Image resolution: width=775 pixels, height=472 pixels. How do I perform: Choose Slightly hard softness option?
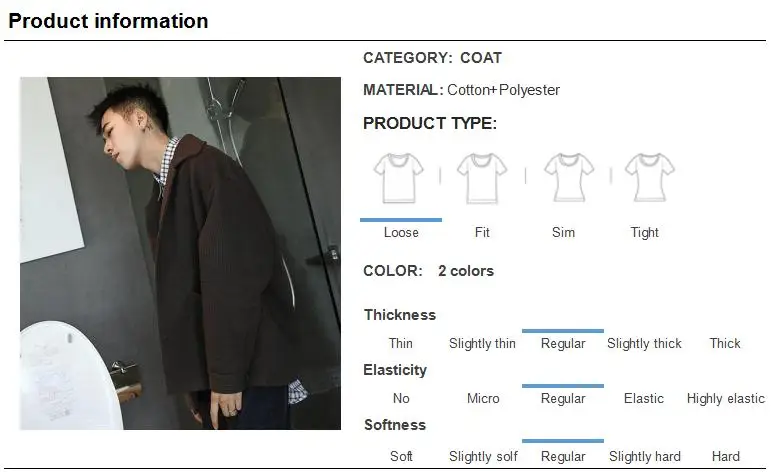pyautogui.click(x=645, y=456)
